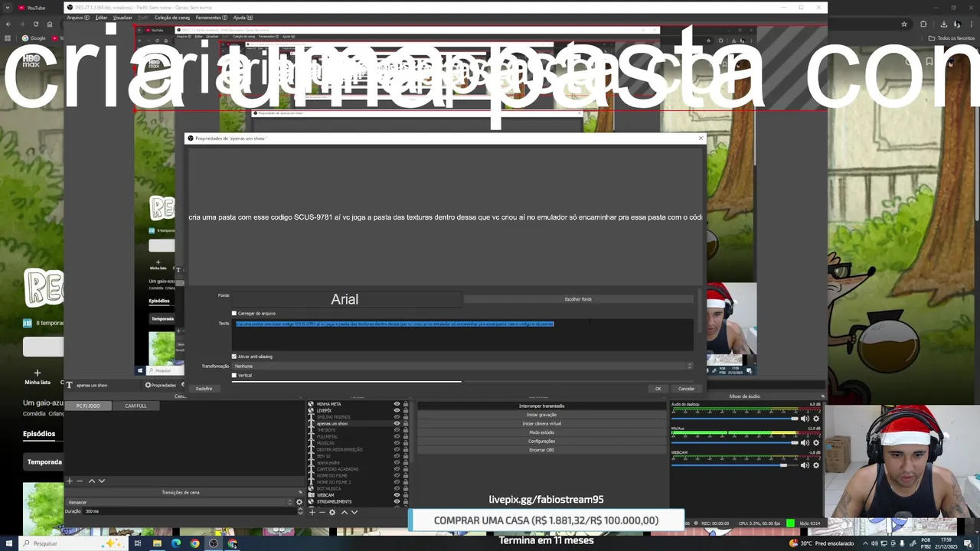The height and width of the screenshot is (551, 980).
Task: Open Ferramentas menu in OBS
Action: pos(211,18)
